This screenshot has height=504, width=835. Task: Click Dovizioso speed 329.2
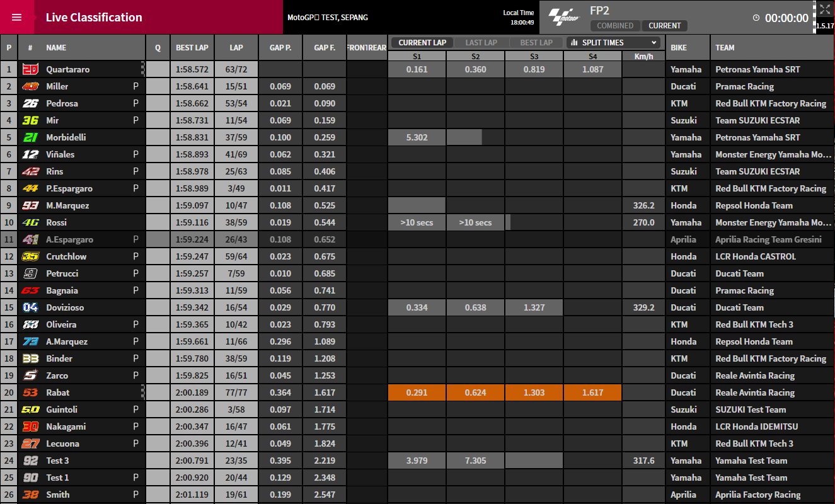(x=643, y=307)
